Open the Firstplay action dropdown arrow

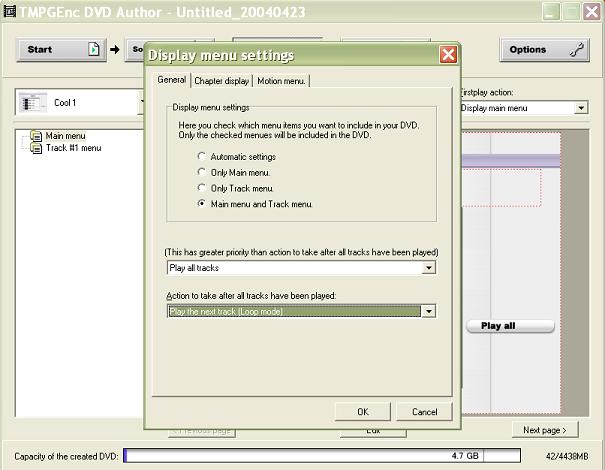click(x=581, y=108)
